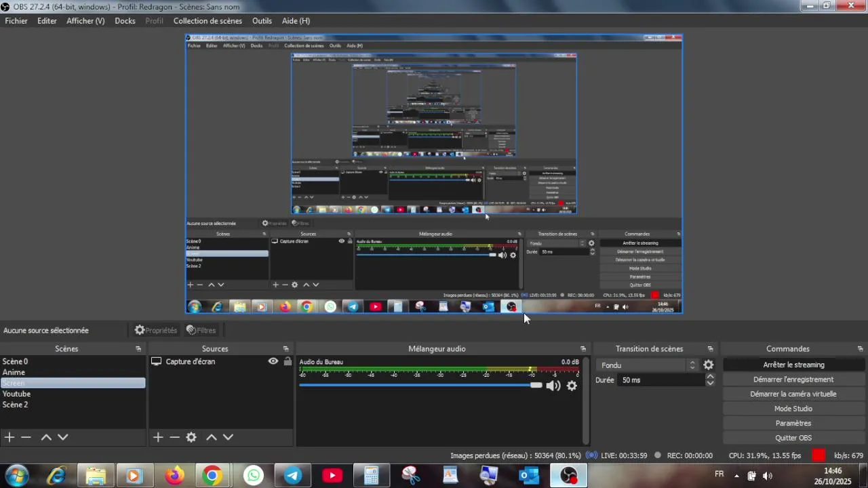Toggle the lock on Capture d'écran source

point(288,361)
